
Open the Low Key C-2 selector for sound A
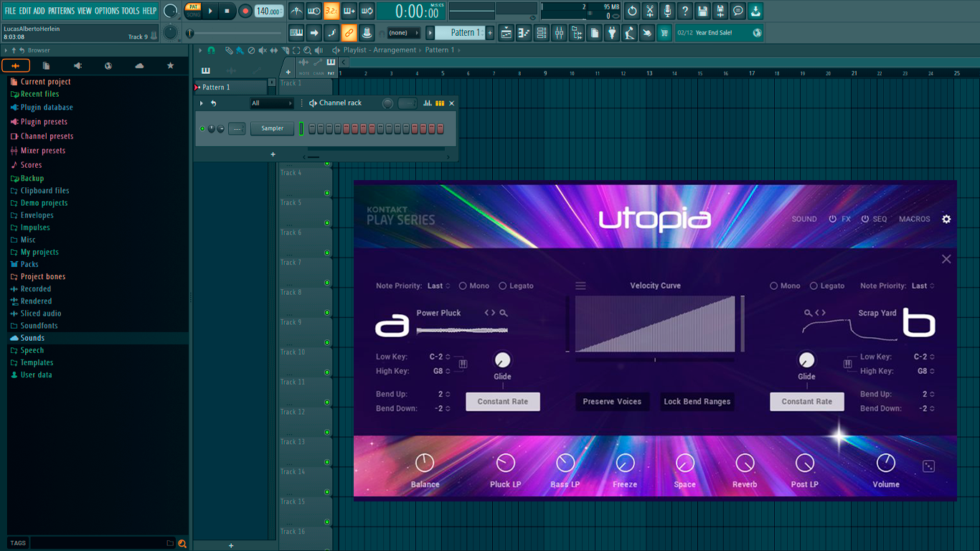click(440, 357)
